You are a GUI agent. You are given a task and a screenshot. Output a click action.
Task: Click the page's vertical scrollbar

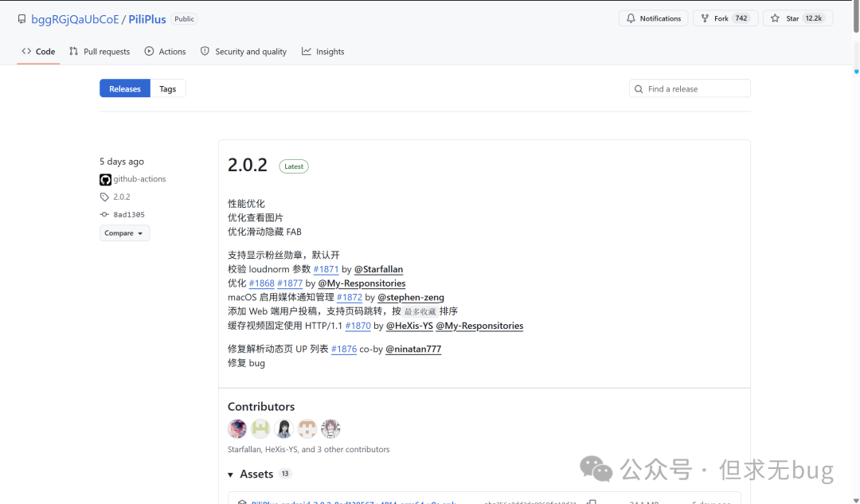tap(856, 239)
